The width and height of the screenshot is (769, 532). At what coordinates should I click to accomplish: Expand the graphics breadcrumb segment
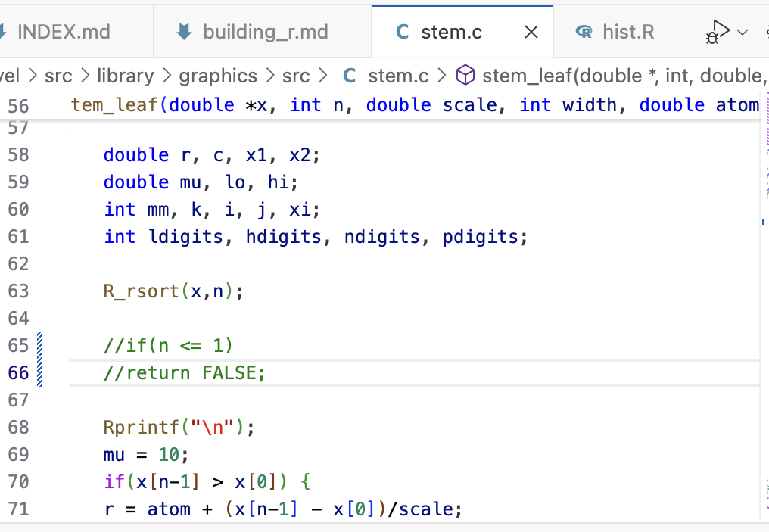coord(218,76)
